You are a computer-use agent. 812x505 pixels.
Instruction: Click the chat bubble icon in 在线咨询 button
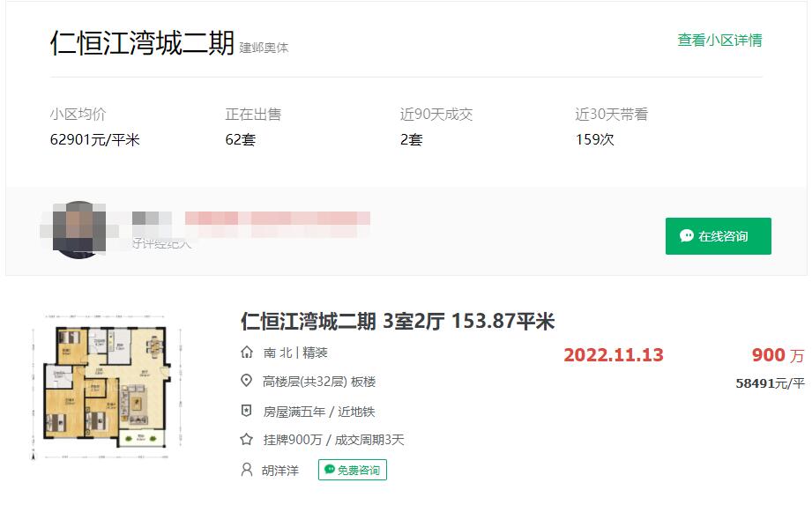(x=687, y=236)
